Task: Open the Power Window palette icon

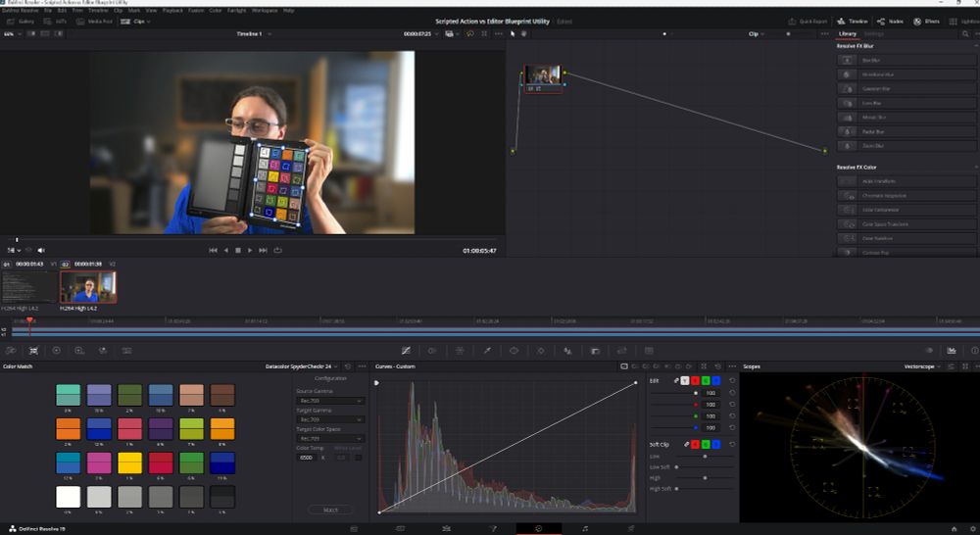Action: coord(514,351)
